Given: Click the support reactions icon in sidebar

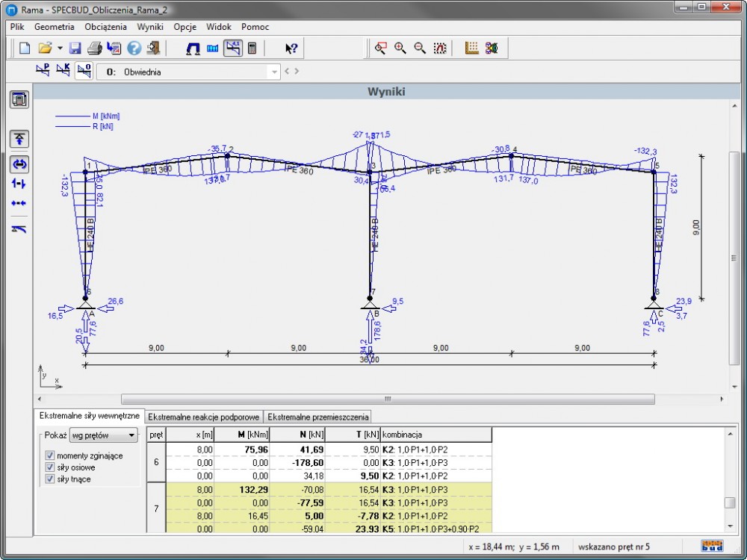Looking at the screenshot, I should [x=19, y=138].
